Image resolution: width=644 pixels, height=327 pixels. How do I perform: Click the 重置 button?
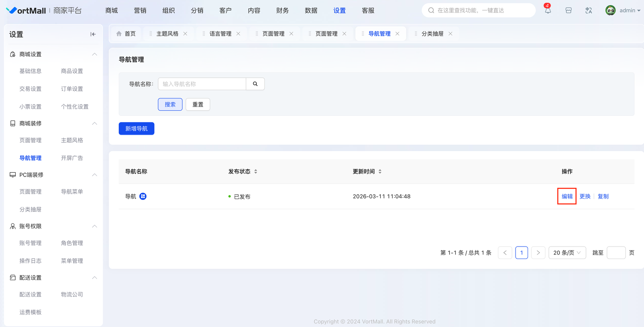click(x=198, y=104)
